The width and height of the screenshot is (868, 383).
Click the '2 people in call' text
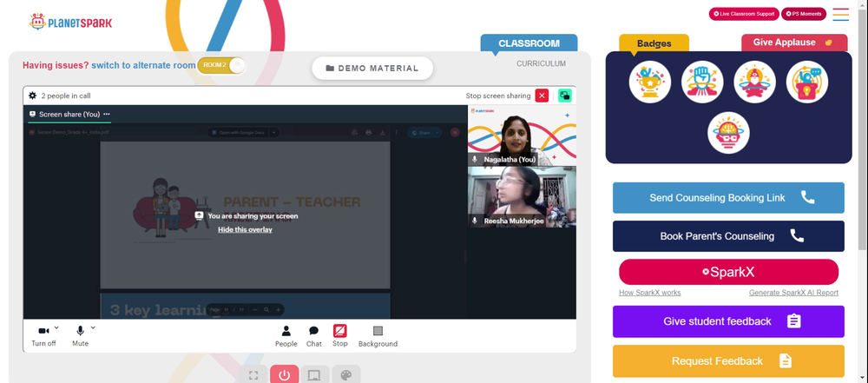66,96
